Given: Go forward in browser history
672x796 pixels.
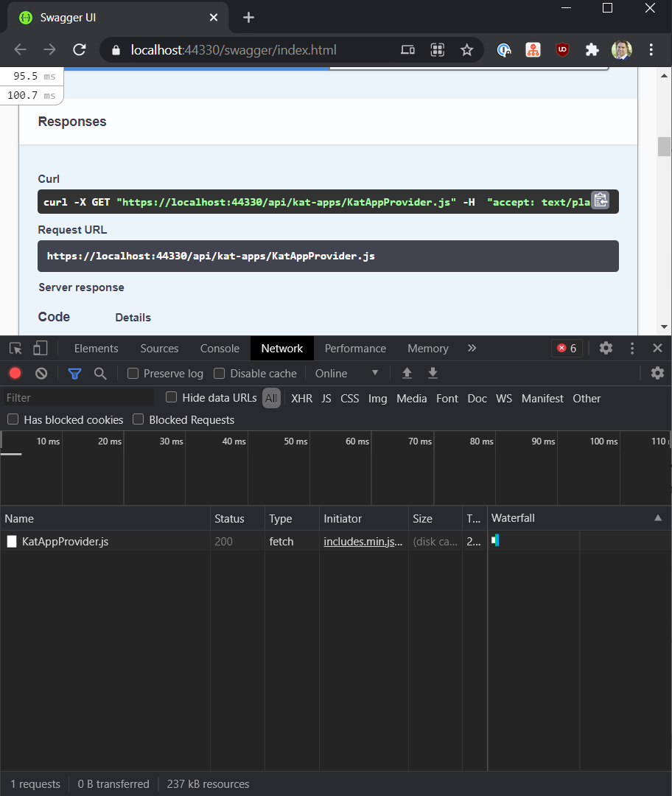Looking at the screenshot, I should 50,50.
